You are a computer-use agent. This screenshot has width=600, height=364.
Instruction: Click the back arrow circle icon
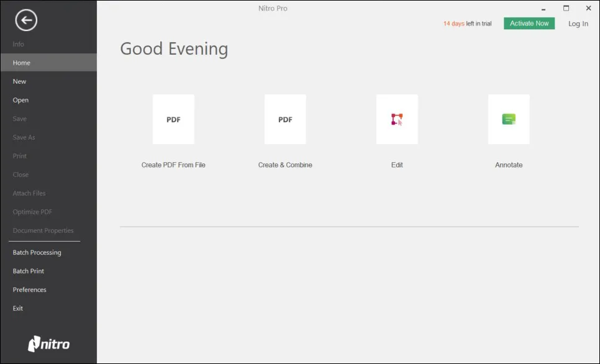[x=26, y=20]
